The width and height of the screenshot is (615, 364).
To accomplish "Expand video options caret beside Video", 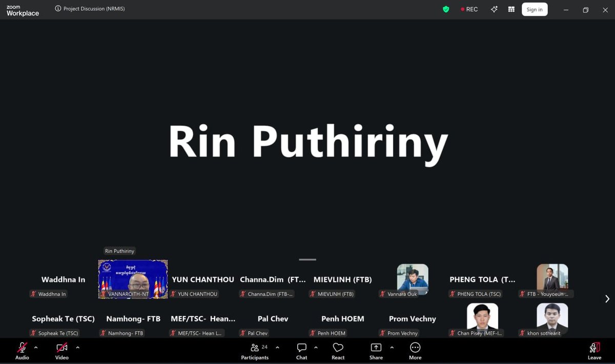I will coord(77,347).
